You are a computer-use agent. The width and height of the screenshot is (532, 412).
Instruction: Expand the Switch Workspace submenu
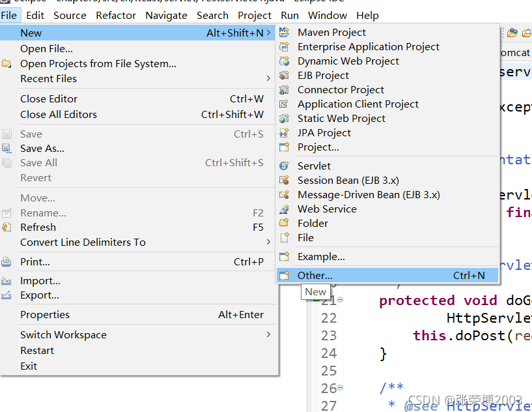coord(268,334)
